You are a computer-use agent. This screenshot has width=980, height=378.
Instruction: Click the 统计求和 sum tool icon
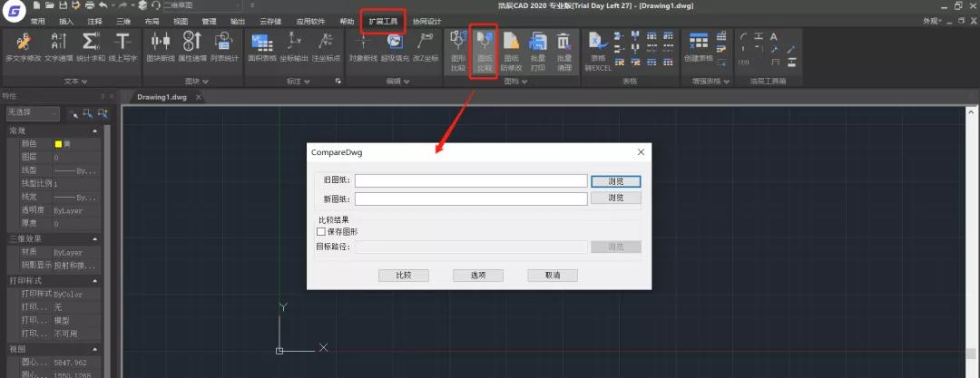pyautogui.click(x=90, y=46)
